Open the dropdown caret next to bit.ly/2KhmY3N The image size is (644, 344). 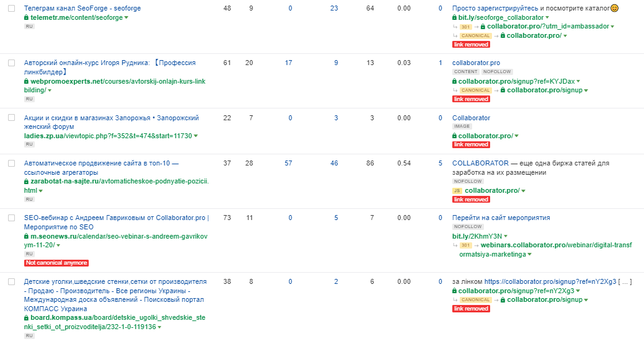click(506, 237)
